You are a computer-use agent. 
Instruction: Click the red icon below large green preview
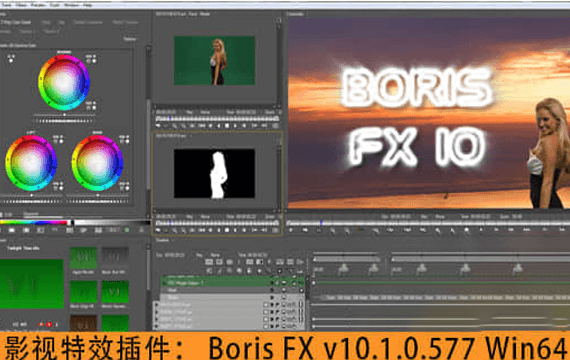[x=49, y=324]
